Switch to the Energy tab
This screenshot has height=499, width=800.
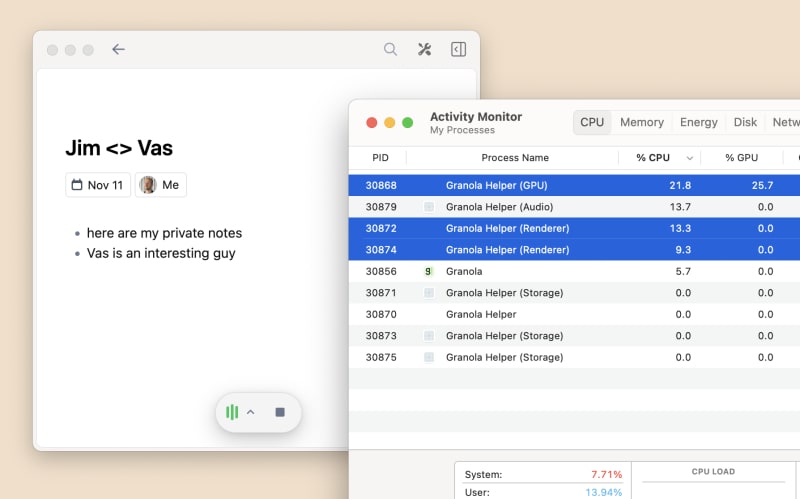698,122
